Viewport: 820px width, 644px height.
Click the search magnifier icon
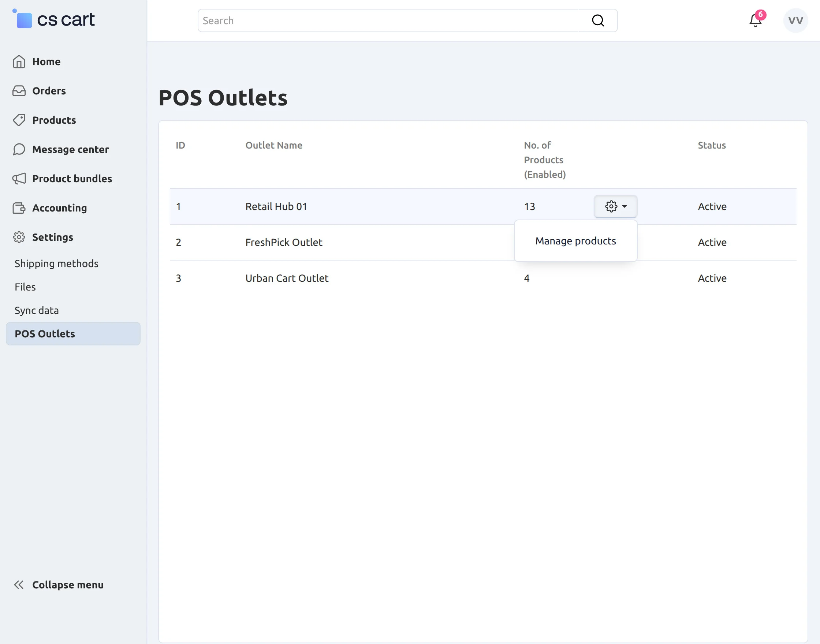point(598,20)
